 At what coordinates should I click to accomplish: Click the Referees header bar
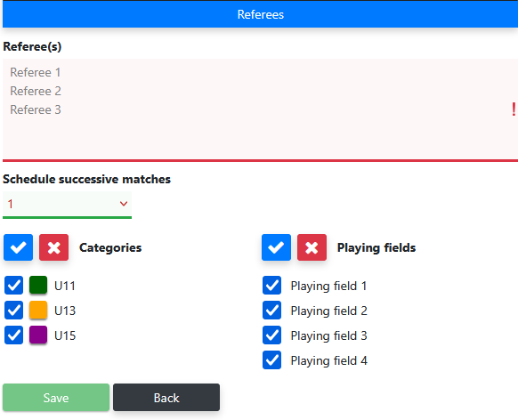click(x=260, y=14)
